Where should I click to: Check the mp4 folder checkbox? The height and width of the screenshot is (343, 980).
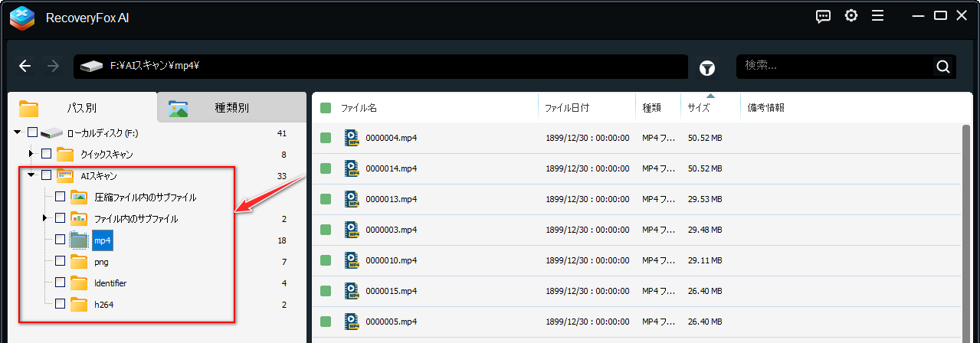[x=60, y=240]
